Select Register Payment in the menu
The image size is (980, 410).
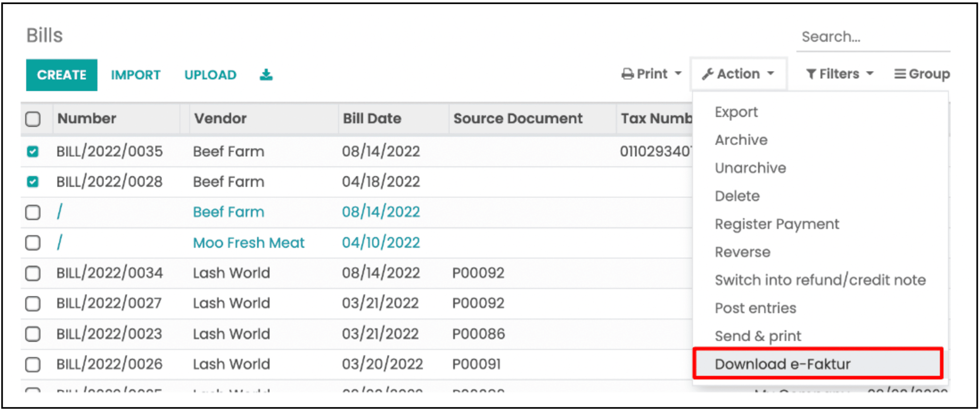tap(777, 224)
